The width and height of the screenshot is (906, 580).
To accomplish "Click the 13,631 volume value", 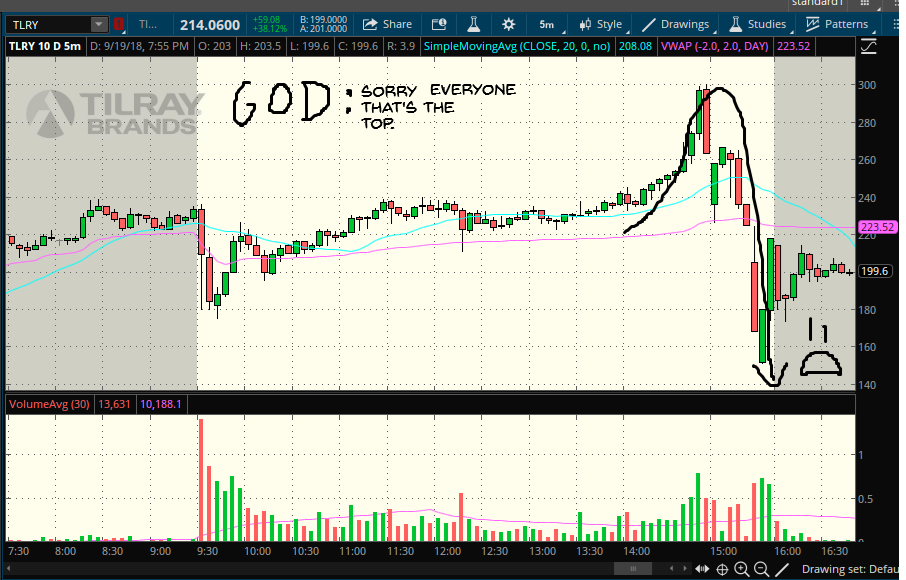I will click(114, 404).
